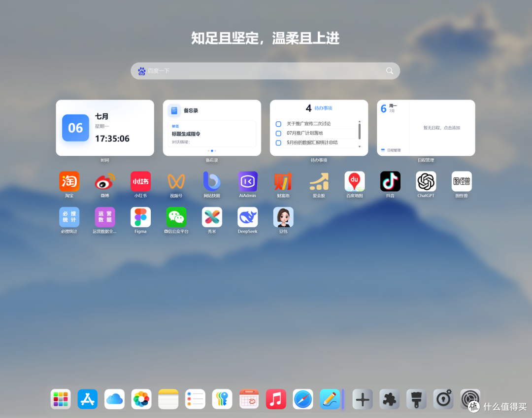
Task: Open the Weibo shortcut
Action: click(105, 181)
